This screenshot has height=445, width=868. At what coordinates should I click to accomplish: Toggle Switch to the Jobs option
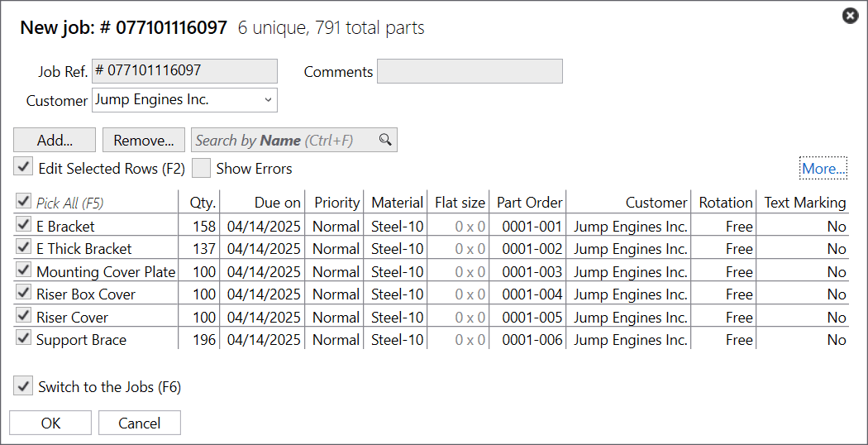point(23,386)
